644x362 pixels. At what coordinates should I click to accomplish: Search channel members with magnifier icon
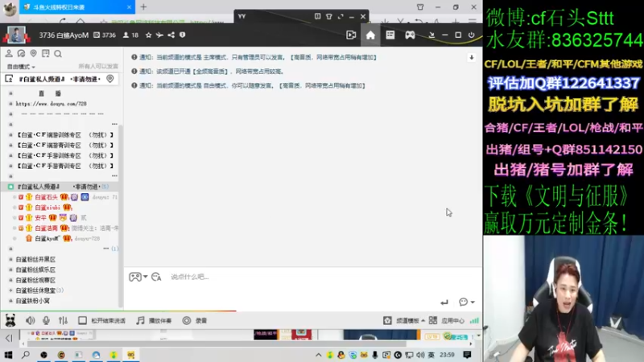(58, 53)
